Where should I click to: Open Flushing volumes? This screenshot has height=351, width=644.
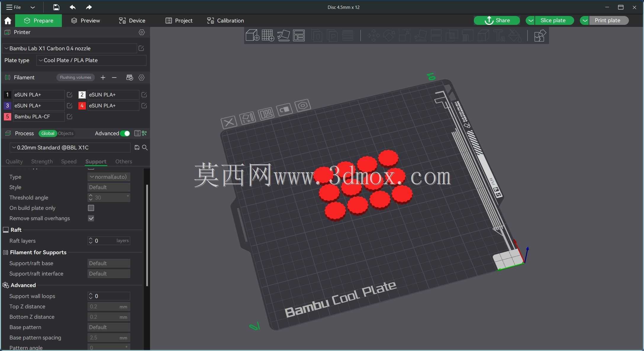(x=75, y=78)
